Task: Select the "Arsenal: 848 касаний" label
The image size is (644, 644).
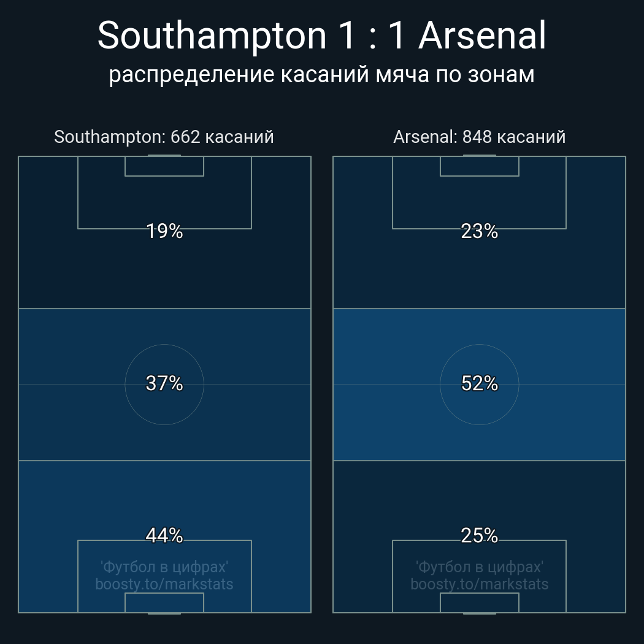Action: click(479, 137)
